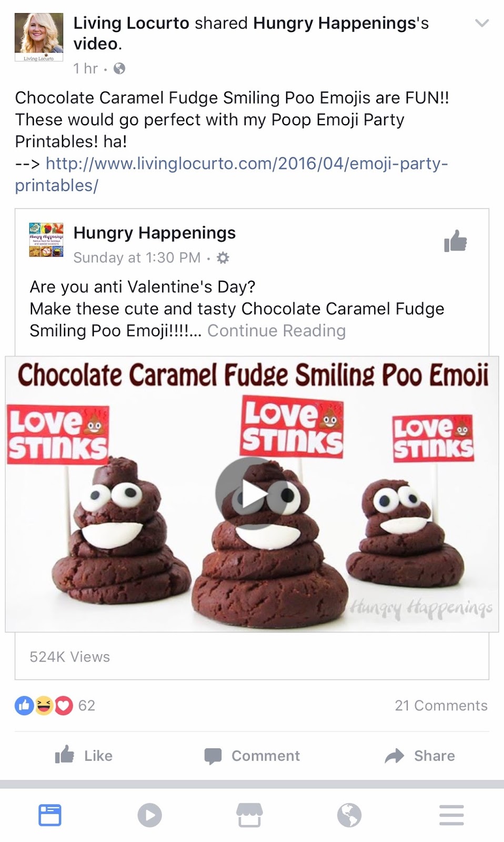Like the shared post
The image size is (504, 842).
point(84,756)
